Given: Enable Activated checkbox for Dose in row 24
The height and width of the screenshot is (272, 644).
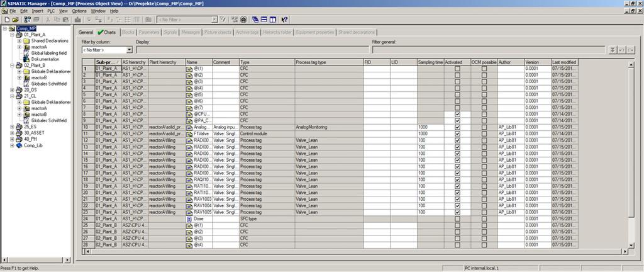Looking at the screenshot, I should pos(457,219).
